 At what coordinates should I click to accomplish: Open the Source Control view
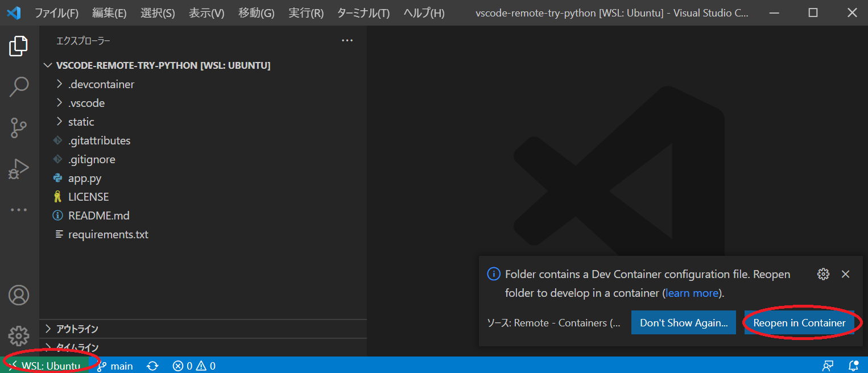[19, 127]
